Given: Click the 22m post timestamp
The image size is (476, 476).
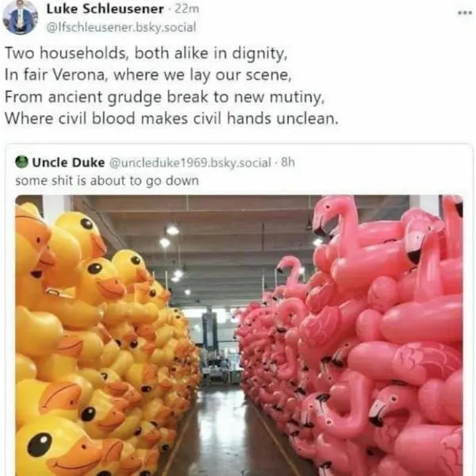Looking at the screenshot, I should tap(187, 9).
